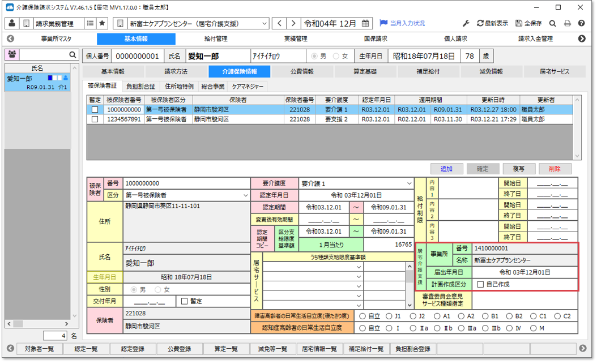The image size is (597, 364).
Task: Click 認定登録 bottom button
Action: point(133,348)
